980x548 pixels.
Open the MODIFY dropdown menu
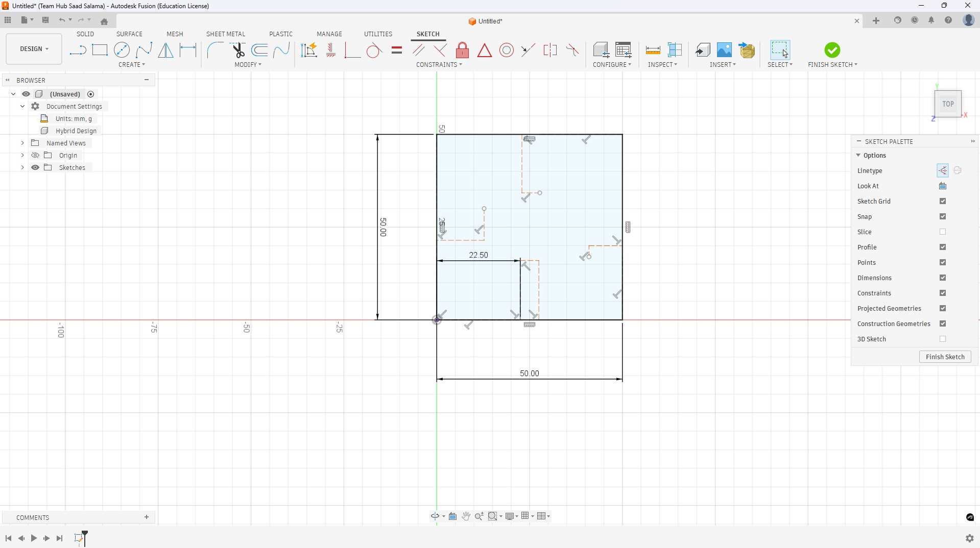pyautogui.click(x=248, y=65)
